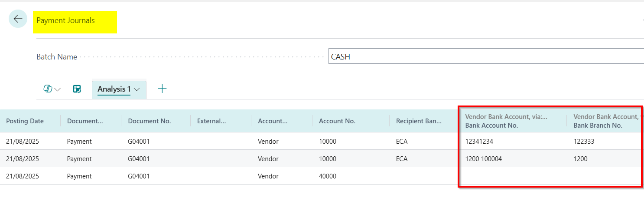This screenshot has height=221, width=644.
Task: Click the Payment Journals page title
Action: pos(65,20)
